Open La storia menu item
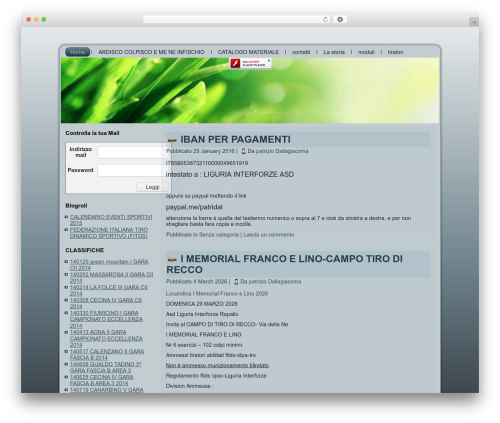 [334, 52]
